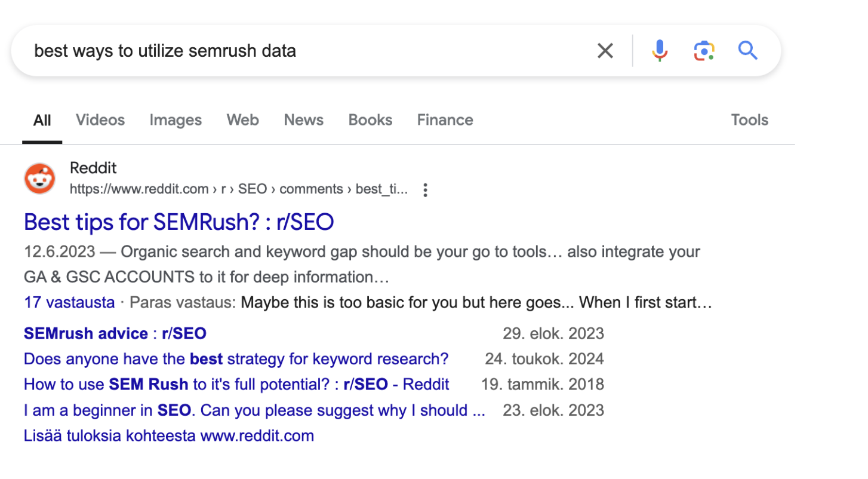This screenshot has height=479, width=868.
Task: Select the Finance tab
Action: [x=445, y=120]
